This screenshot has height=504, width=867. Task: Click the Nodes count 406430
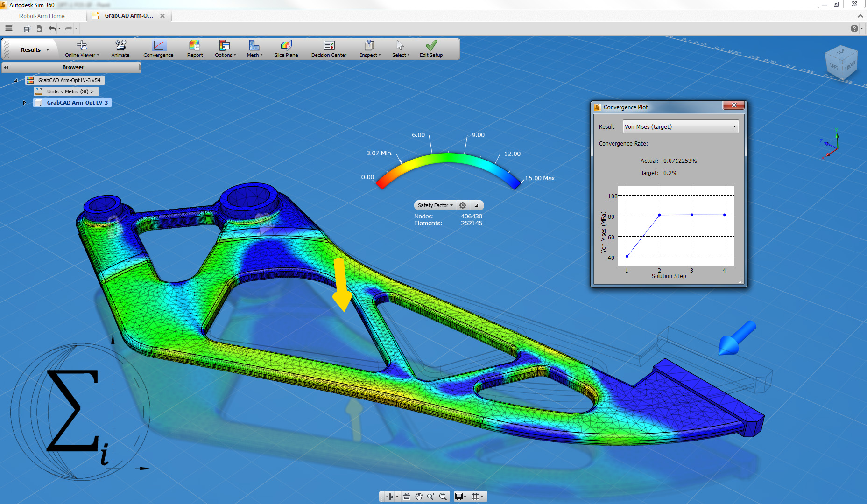pos(472,216)
